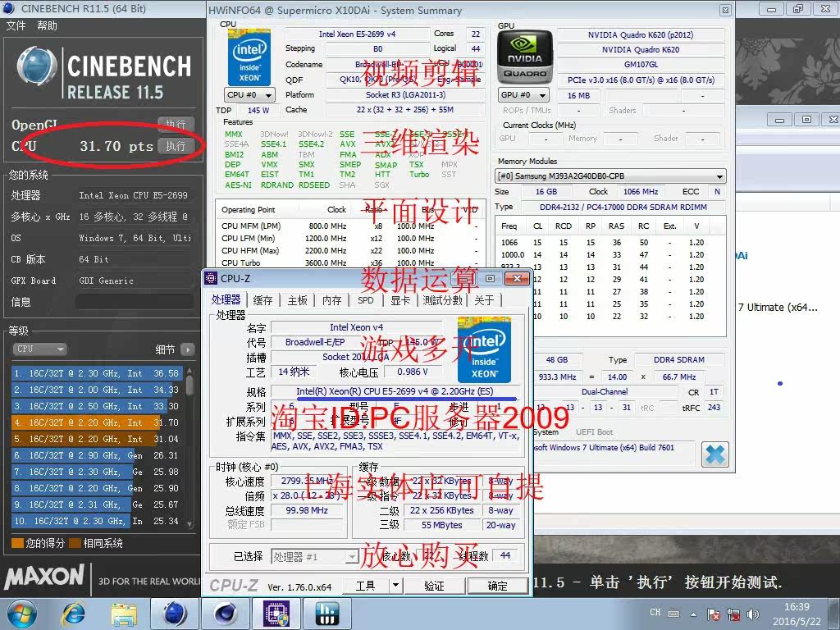Select ranking row 3 scoring 33.30
Viewport: 840px width, 630px height.
point(97,406)
